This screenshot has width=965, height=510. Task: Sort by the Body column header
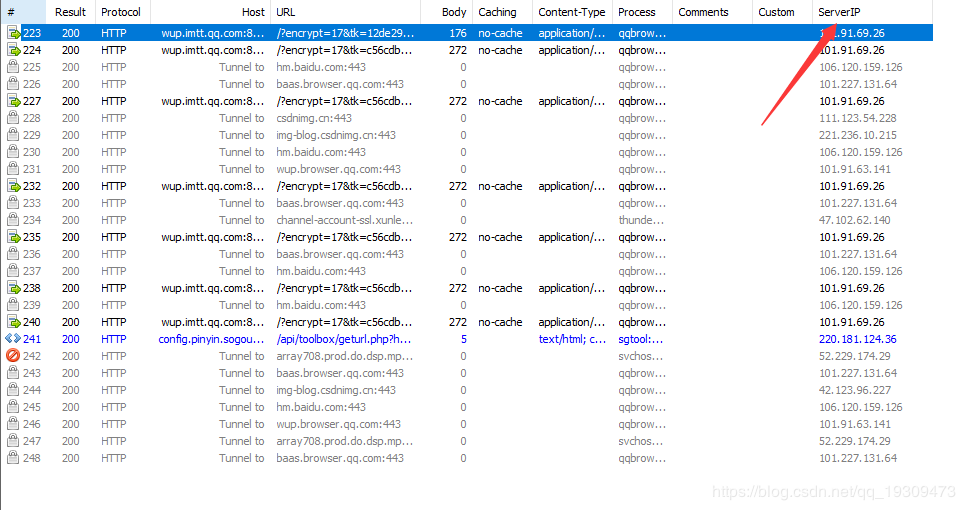446,12
